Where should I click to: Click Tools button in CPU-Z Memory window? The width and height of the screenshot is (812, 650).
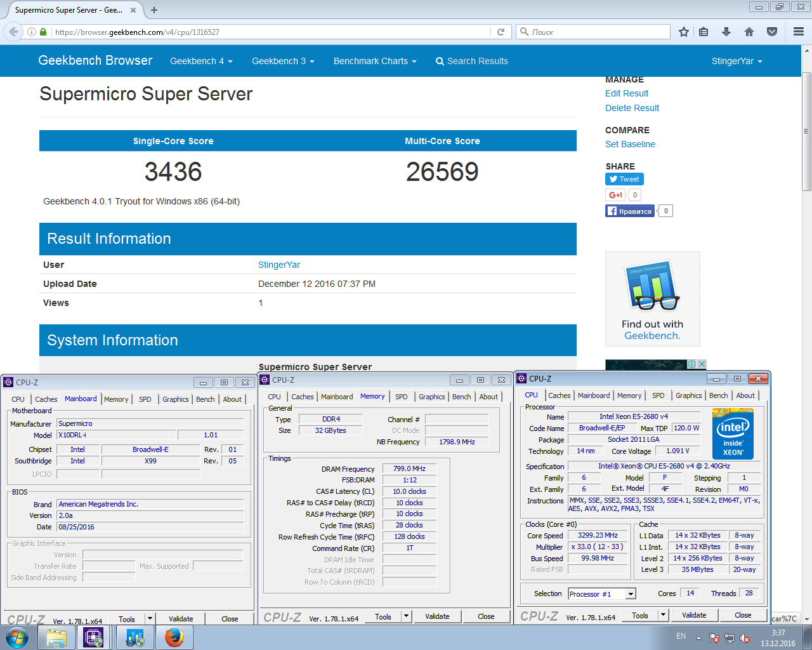tap(383, 616)
